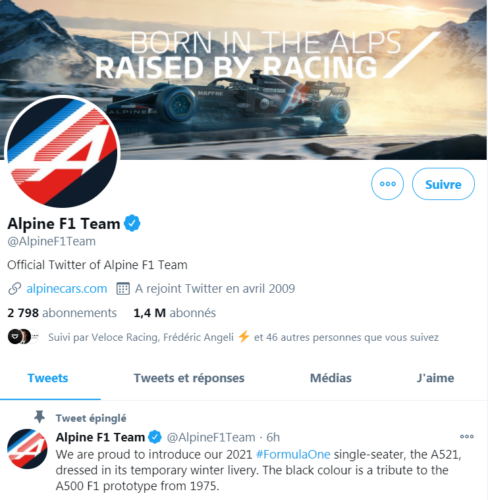
Task: Expand the pinned tweet's three-dots menu
Action: tap(467, 436)
